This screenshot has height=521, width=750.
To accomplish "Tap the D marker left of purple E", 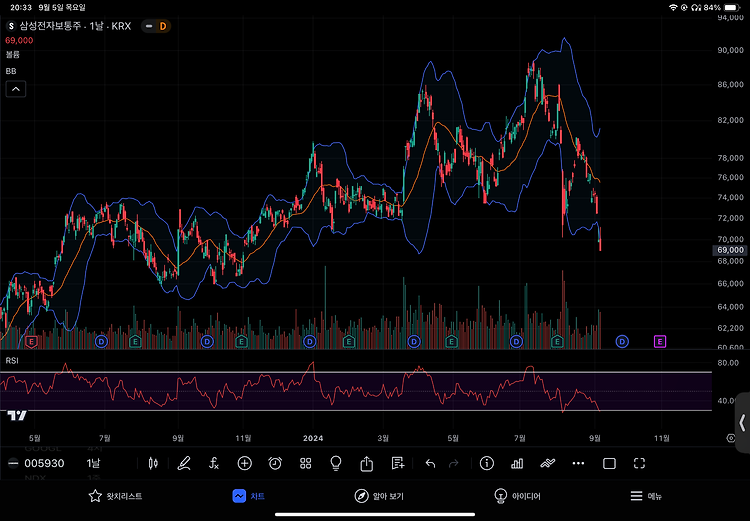I will click(622, 342).
